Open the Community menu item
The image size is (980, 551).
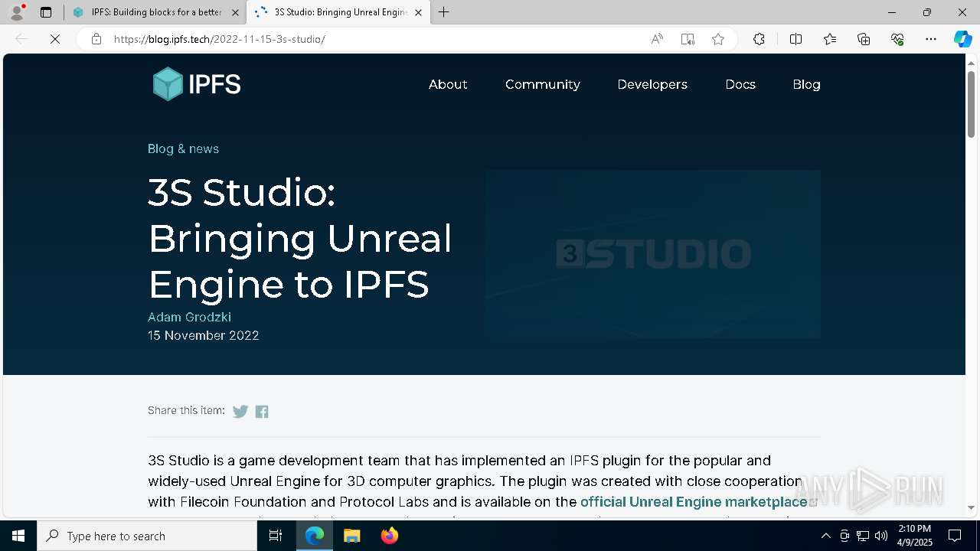[543, 85]
